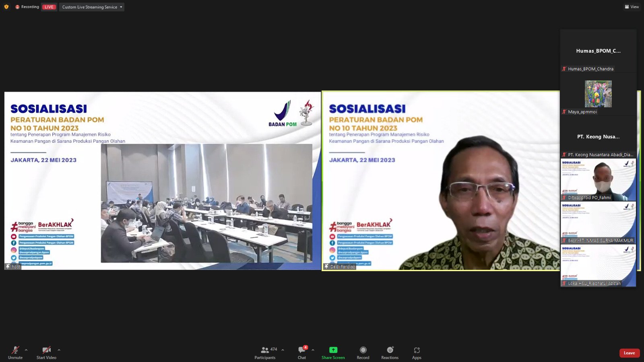The height and width of the screenshot is (362, 644).
Task: Open the Reactions menu
Action: (390, 350)
